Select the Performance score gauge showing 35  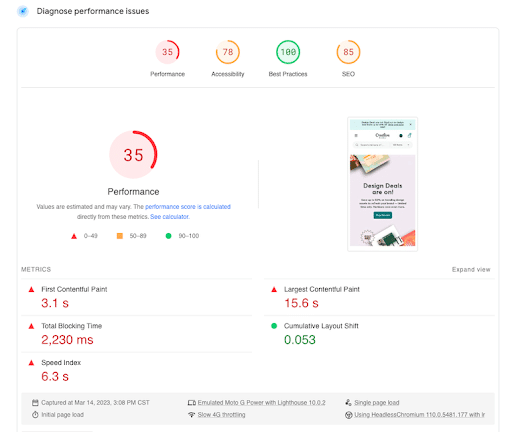[x=167, y=52]
